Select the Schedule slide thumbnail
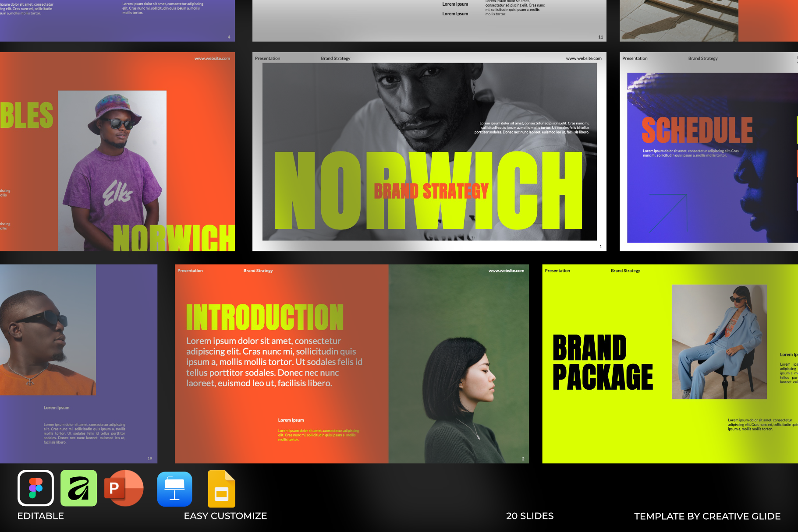 709,151
